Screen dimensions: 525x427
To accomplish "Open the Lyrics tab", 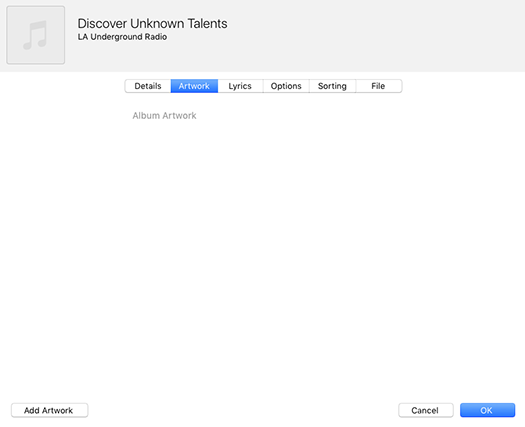I will click(x=240, y=86).
